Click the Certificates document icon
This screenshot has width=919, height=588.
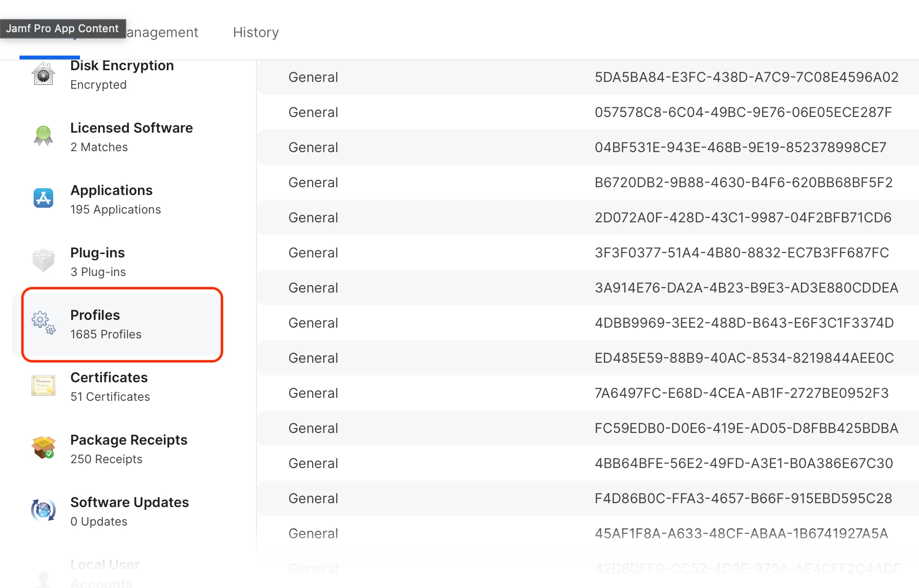click(x=43, y=385)
